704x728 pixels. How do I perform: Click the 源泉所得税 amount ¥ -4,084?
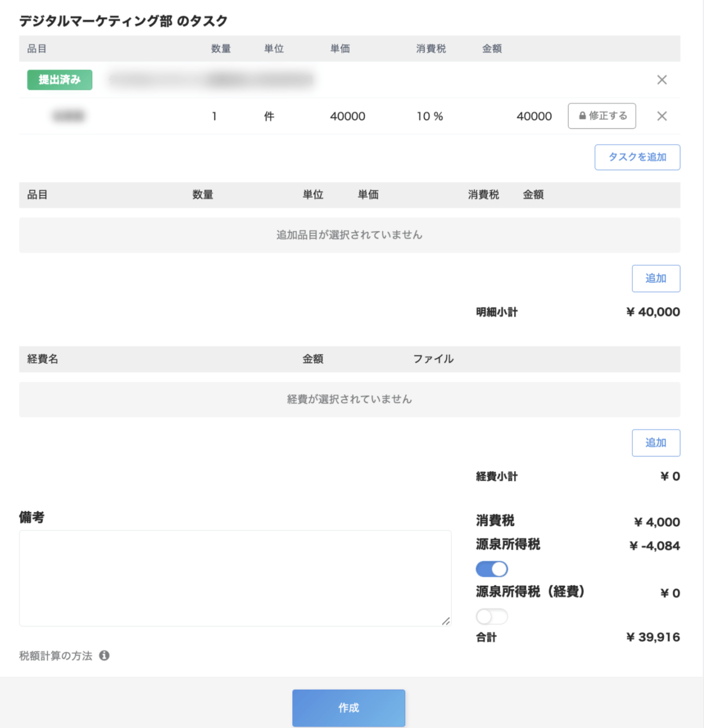654,546
